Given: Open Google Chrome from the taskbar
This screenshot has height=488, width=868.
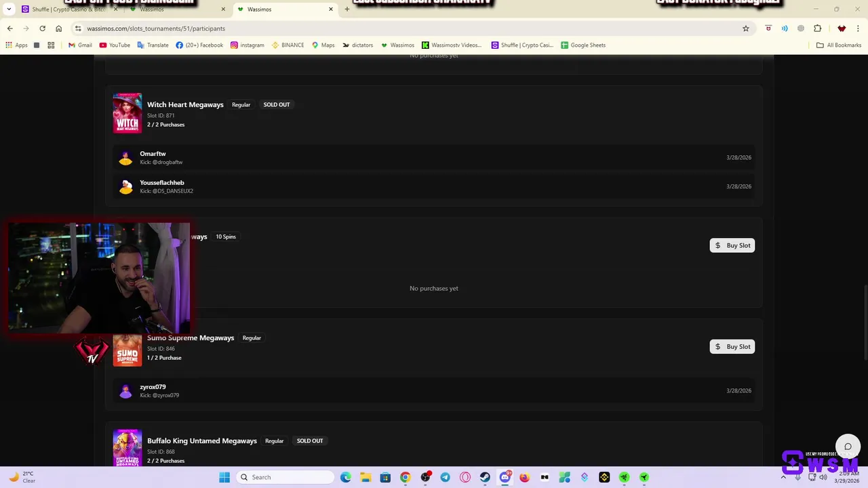Looking at the screenshot, I should pos(405,477).
